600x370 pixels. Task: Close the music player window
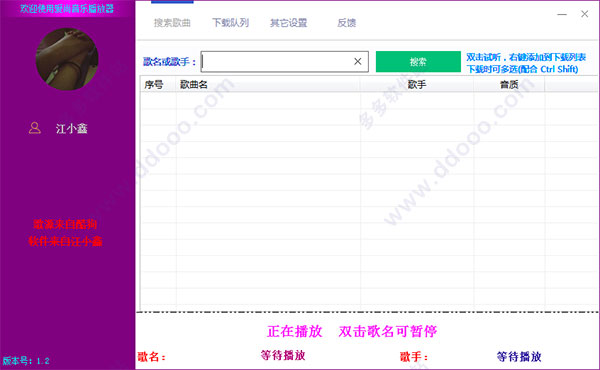pyautogui.click(x=584, y=14)
